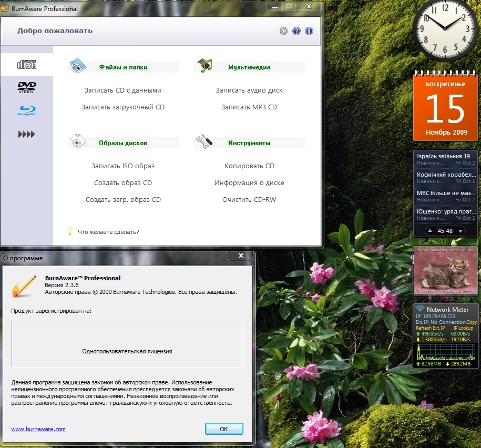The width and height of the screenshot is (481, 448).
Task: Open the blue question mark help icon
Action: [x=296, y=31]
